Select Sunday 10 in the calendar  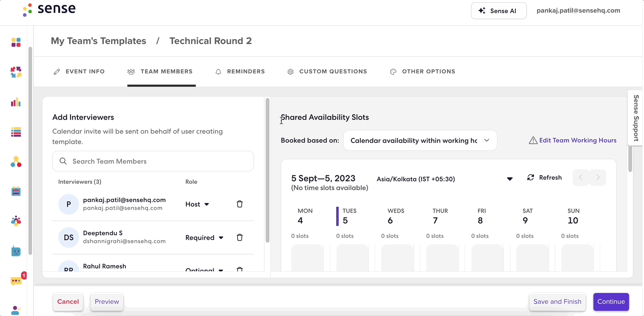(573, 216)
